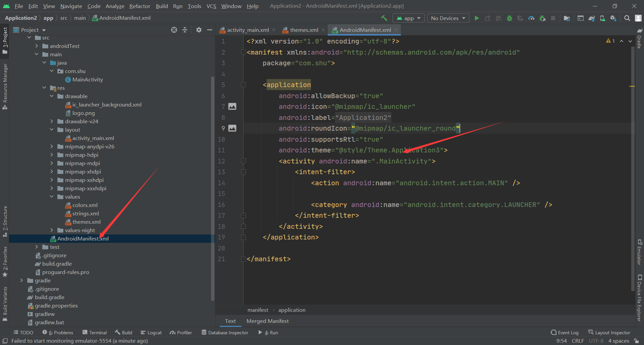Open Gradle tool window on right edge
The height and width of the screenshot is (345, 644).
click(640, 38)
